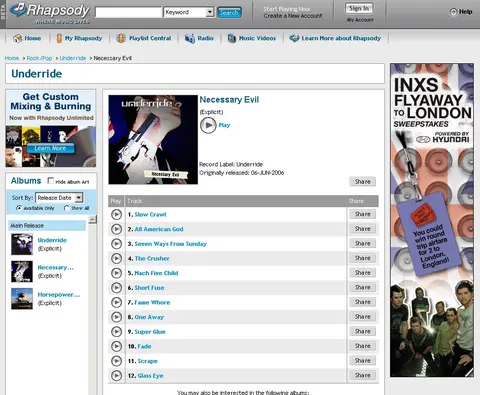Open the Playlist Central navigation item
480x395 pixels.
(150, 38)
